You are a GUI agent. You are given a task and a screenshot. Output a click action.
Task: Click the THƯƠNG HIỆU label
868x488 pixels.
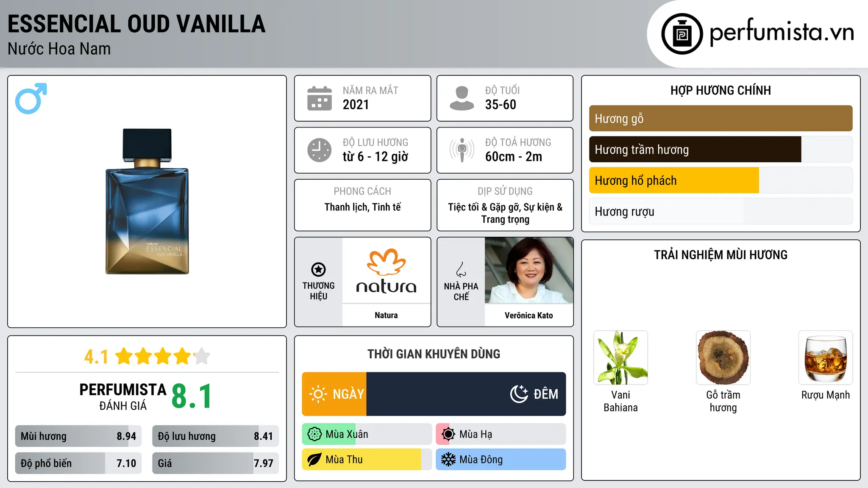318,291
